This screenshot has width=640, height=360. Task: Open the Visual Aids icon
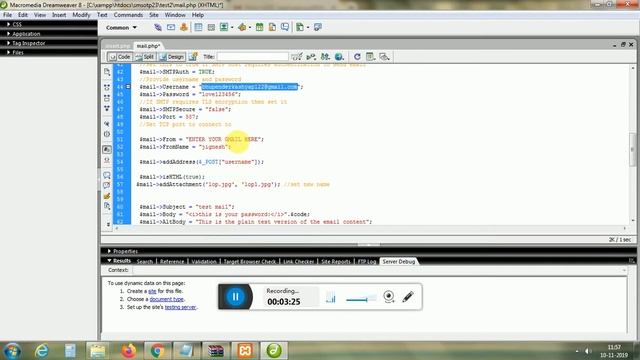pyautogui.click(x=384, y=57)
